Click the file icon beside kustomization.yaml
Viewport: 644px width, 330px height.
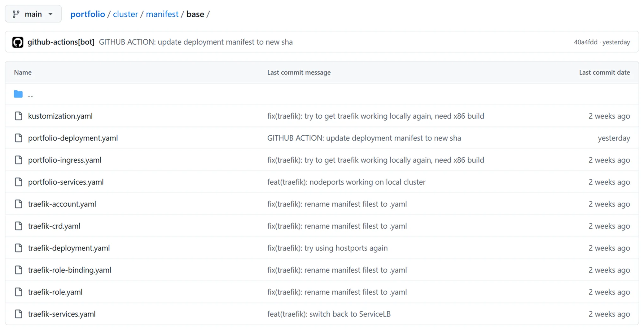[x=18, y=116]
